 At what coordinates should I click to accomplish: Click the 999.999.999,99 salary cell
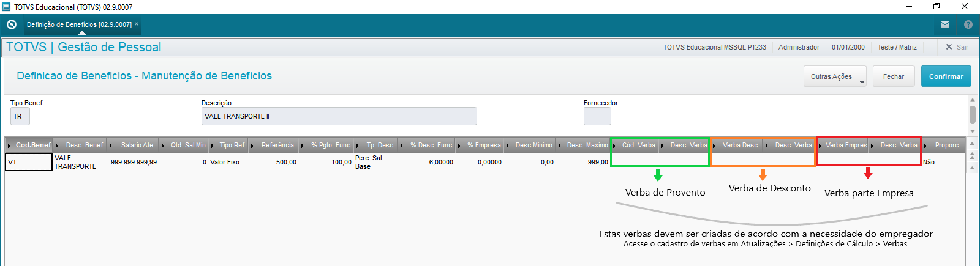134,162
